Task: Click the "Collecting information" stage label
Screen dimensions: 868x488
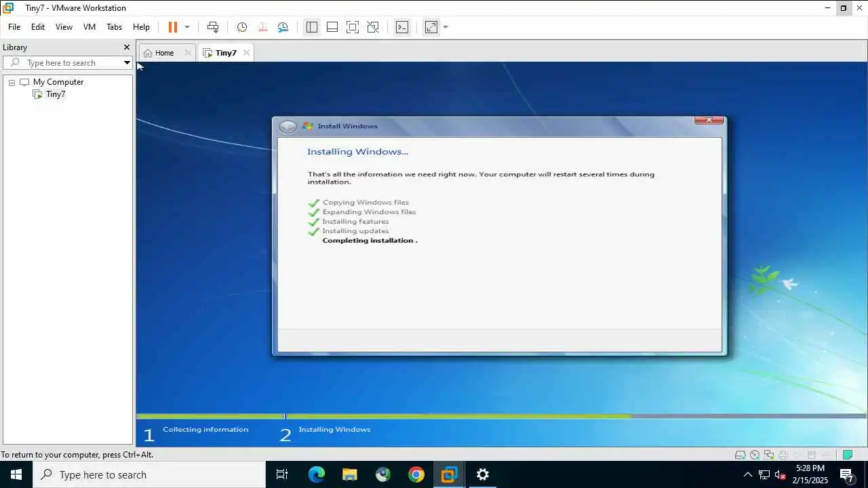Action: [205, 430]
